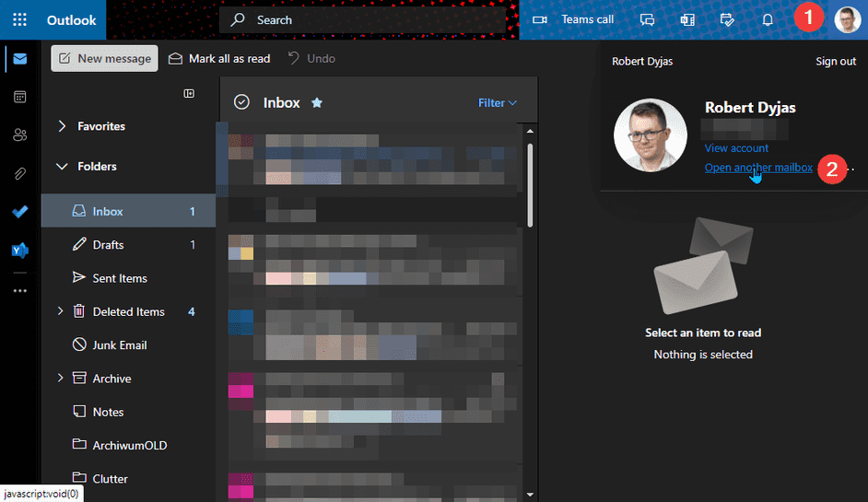Start a Teams call
This screenshot has width=868, height=502.
pos(573,19)
